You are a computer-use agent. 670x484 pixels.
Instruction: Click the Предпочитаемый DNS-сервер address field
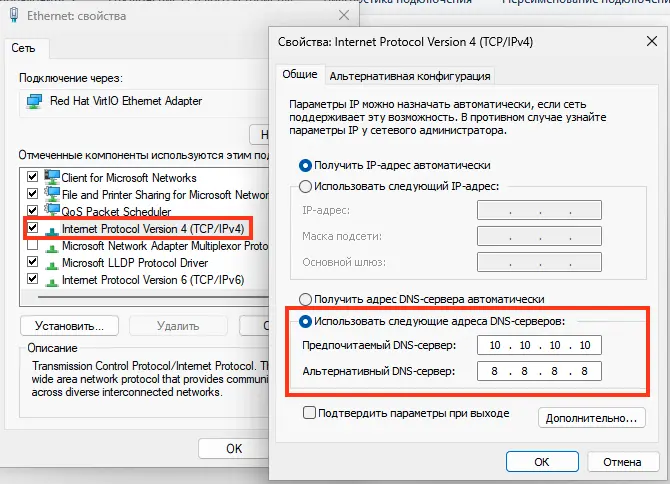539,345
